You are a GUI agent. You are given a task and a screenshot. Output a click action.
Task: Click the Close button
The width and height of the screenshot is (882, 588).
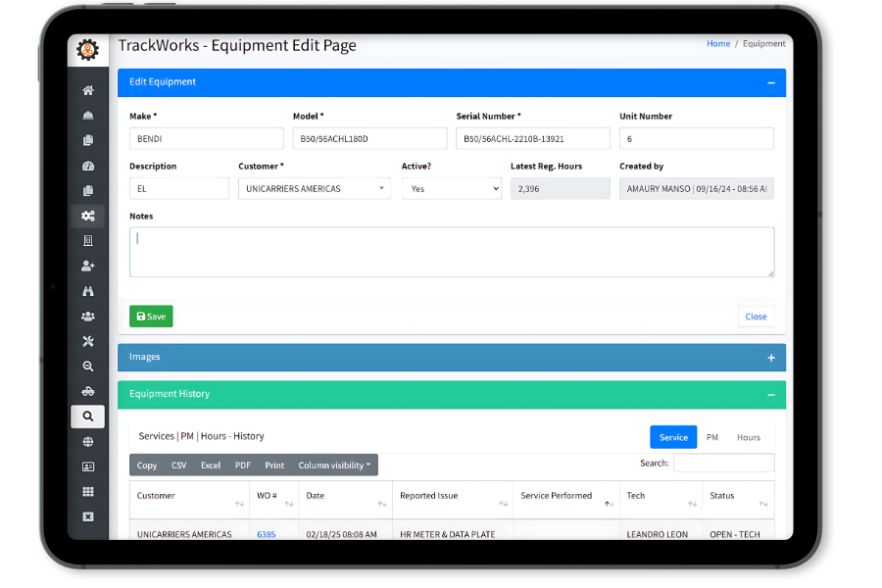coord(756,317)
